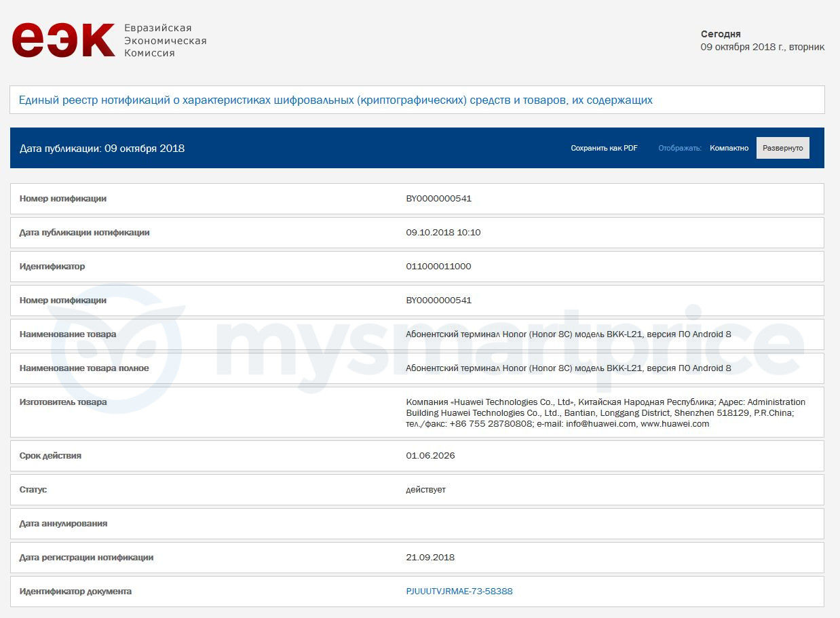Select the Развернуто view button

tap(782, 148)
